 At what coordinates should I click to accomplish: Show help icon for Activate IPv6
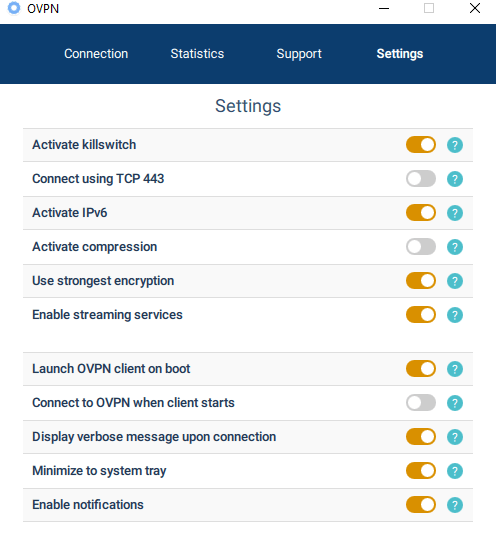(455, 213)
